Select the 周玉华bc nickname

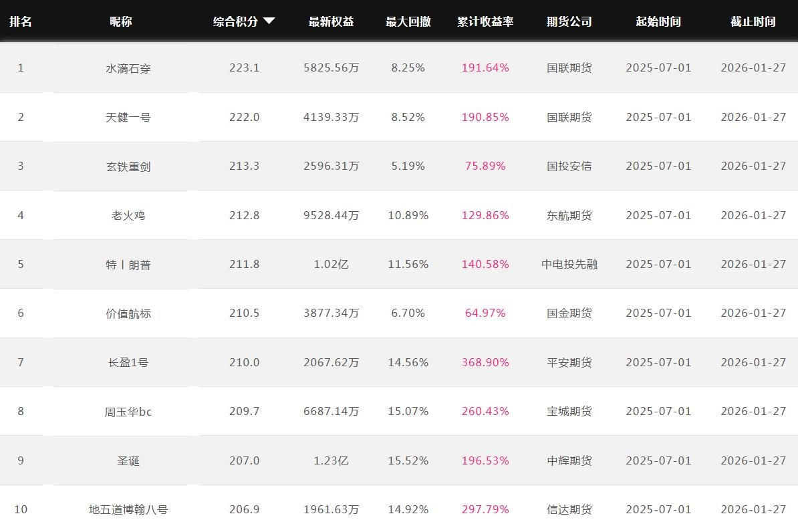[x=128, y=412]
